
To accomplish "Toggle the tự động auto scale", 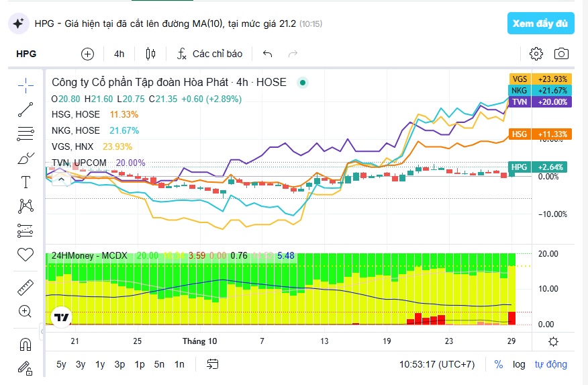I will point(551,364).
